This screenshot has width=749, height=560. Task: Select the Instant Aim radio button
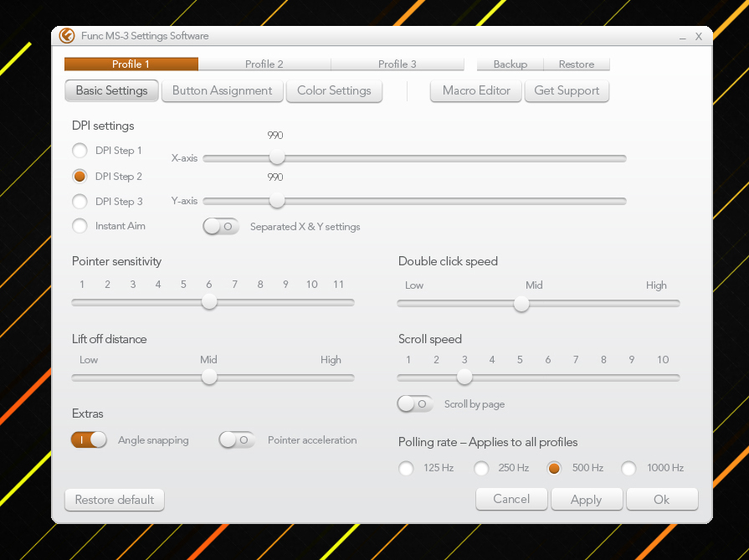click(x=80, y=226)
